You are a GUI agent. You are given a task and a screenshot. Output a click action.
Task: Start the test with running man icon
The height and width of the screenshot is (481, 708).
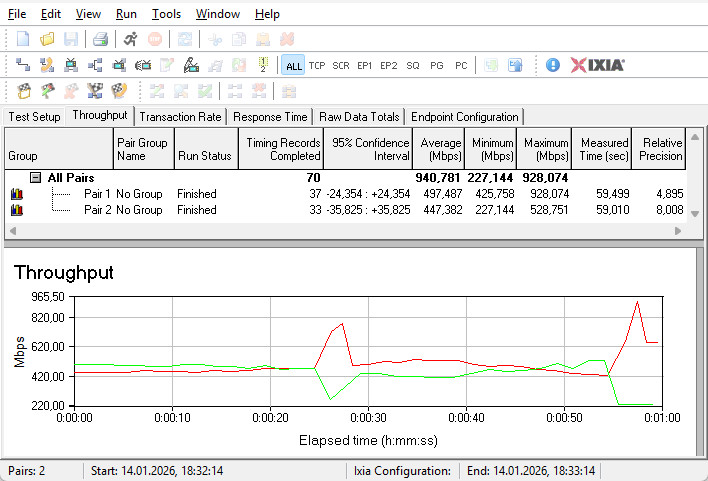click(131, 39)
